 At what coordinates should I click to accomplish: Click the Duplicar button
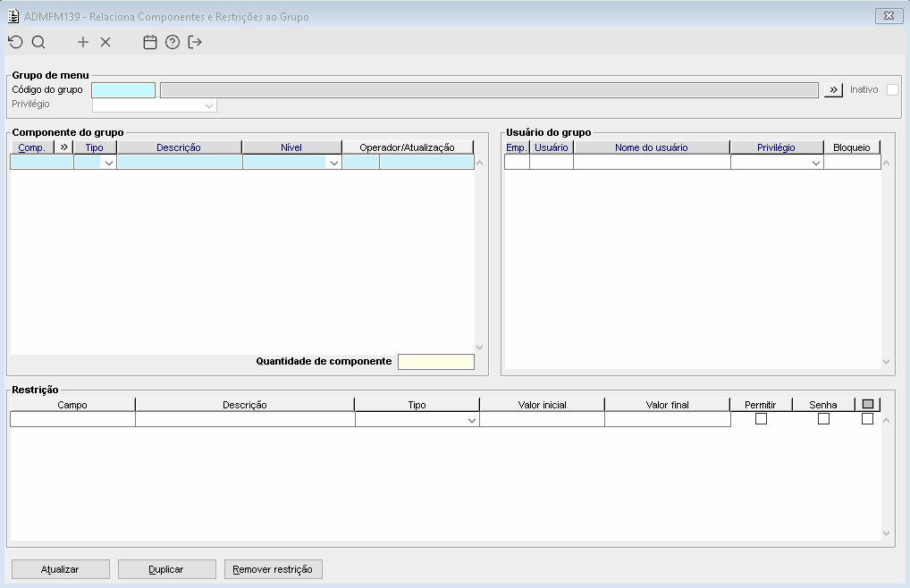pos(166,569)
